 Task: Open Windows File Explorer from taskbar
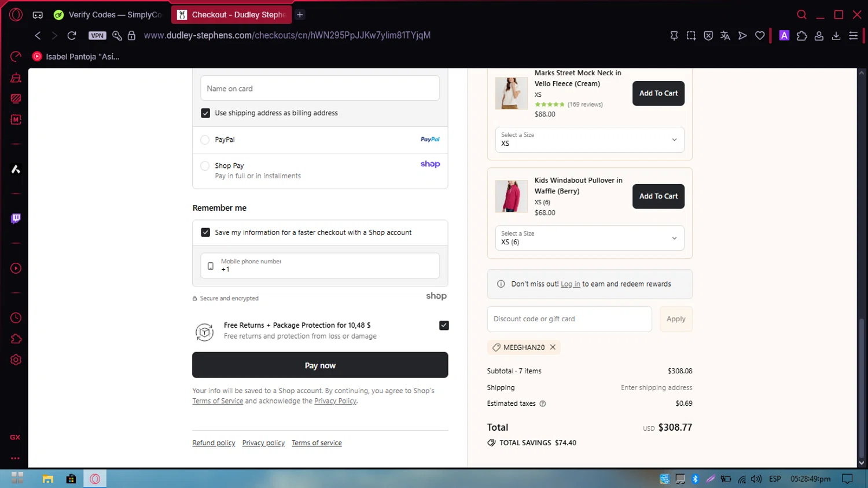(x=47, y=479)
